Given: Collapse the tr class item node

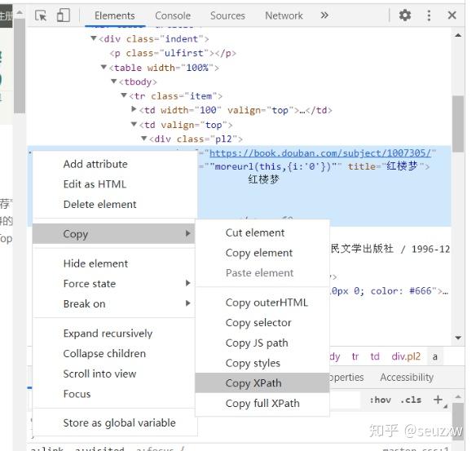Looking at the screenshot, I should click(x=124, y=95).
